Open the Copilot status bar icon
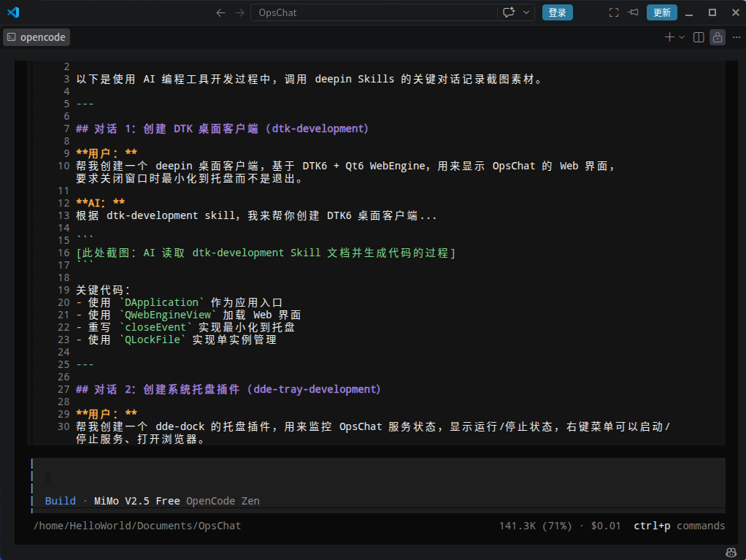This screenshot has height=560, width=746. [x=731, y=553]
